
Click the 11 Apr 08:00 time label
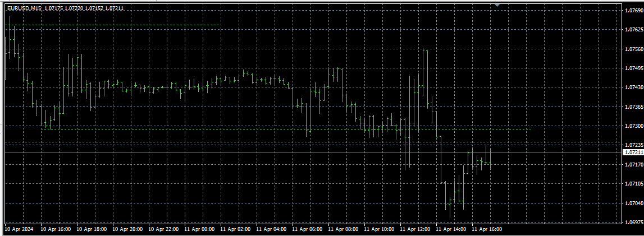[x=344, y=229]
